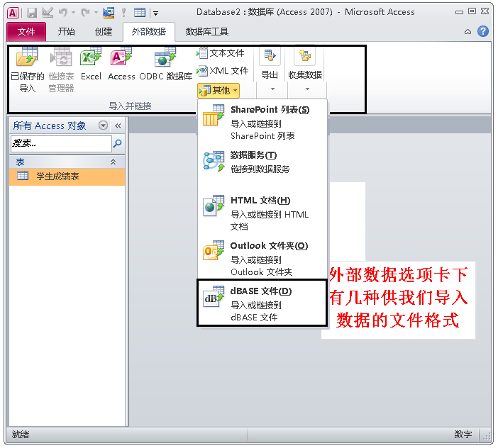Click 数字 indicator in status bar
The width and height of the screenshot is (498, 448).
(463, 435)
